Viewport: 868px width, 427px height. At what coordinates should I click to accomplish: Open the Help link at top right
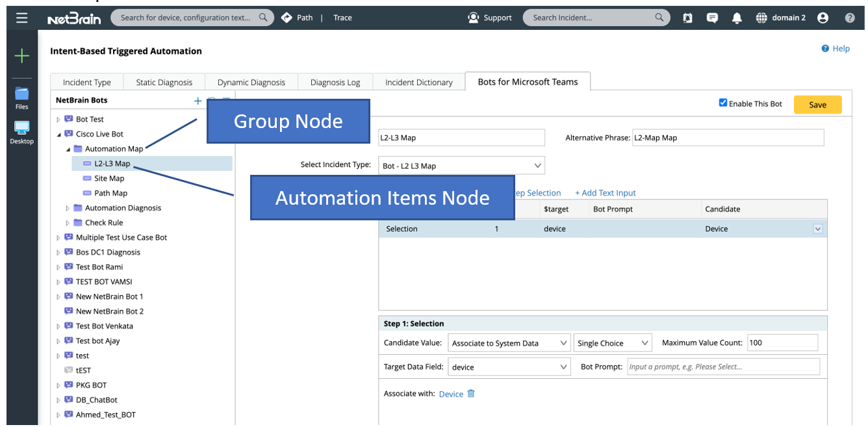(836, 48)
